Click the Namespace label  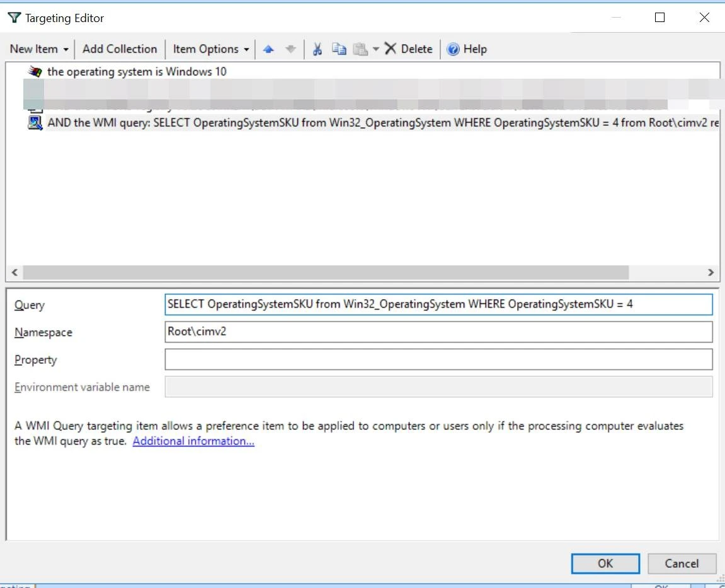click(43, 332)
